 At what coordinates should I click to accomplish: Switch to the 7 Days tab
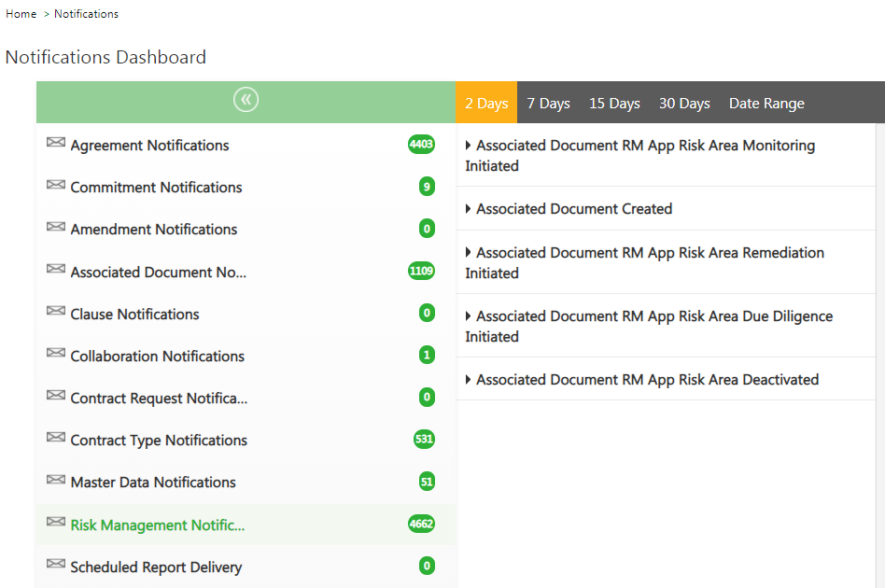click(x=548, y=104)
